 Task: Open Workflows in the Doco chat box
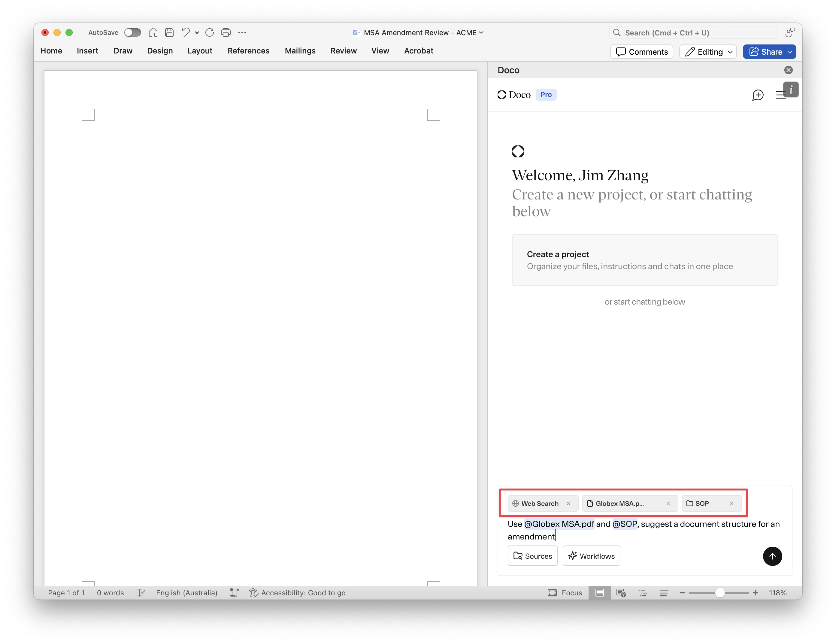pyautogui.click(x=591, y=556)
